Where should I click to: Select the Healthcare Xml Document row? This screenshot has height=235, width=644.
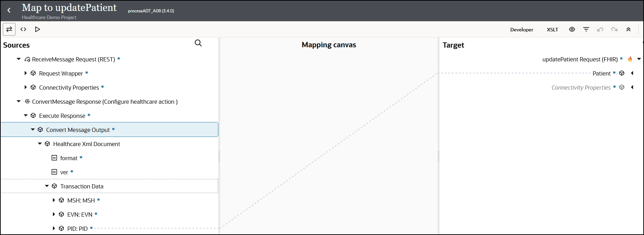tap(109, 144)
